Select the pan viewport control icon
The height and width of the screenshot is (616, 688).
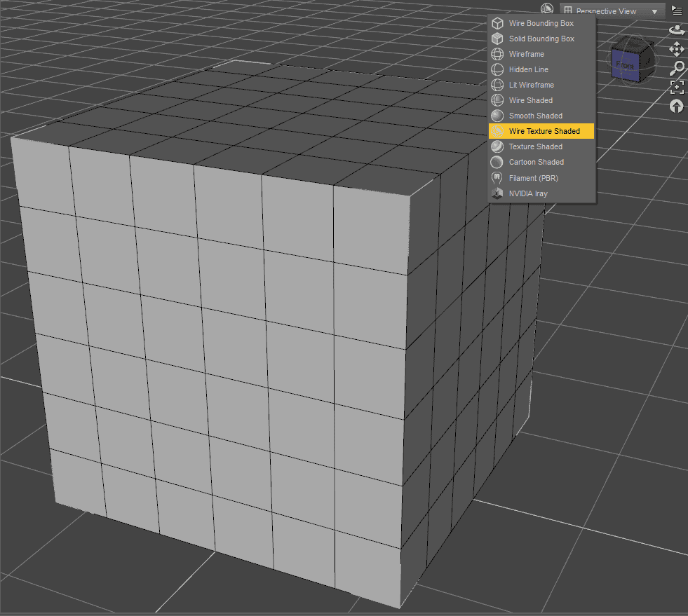pos(675,49)
